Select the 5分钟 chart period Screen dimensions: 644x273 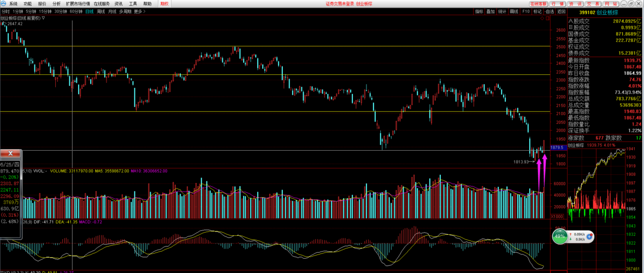click(x=31, y=11)
